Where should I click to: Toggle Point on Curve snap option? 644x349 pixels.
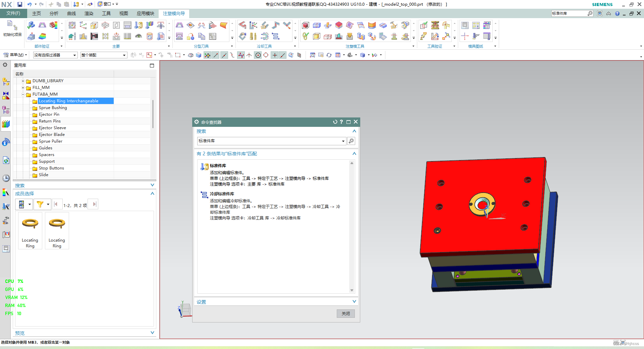point(283,55)
